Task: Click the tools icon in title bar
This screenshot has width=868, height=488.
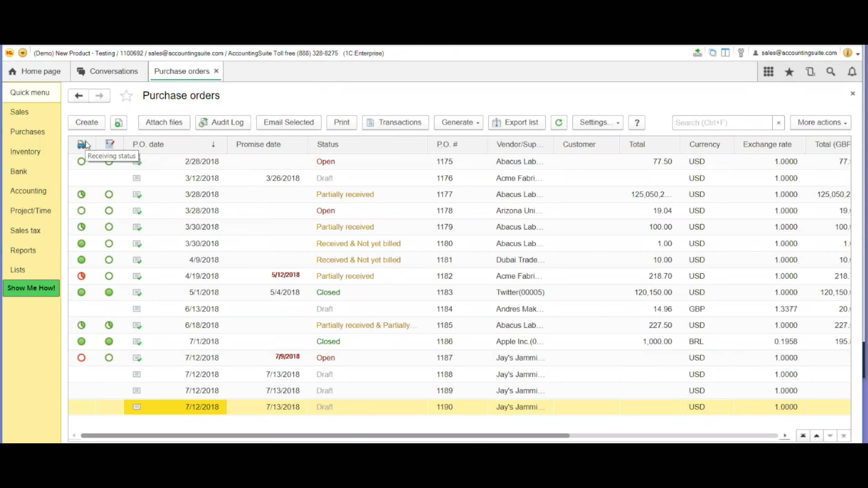Action: coord(741,53)
